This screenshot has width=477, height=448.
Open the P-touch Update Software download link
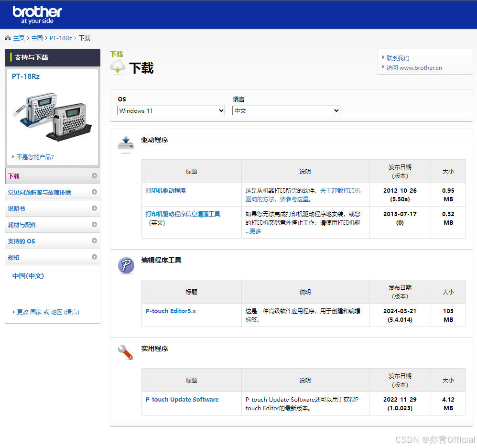(x=182, y=400)
